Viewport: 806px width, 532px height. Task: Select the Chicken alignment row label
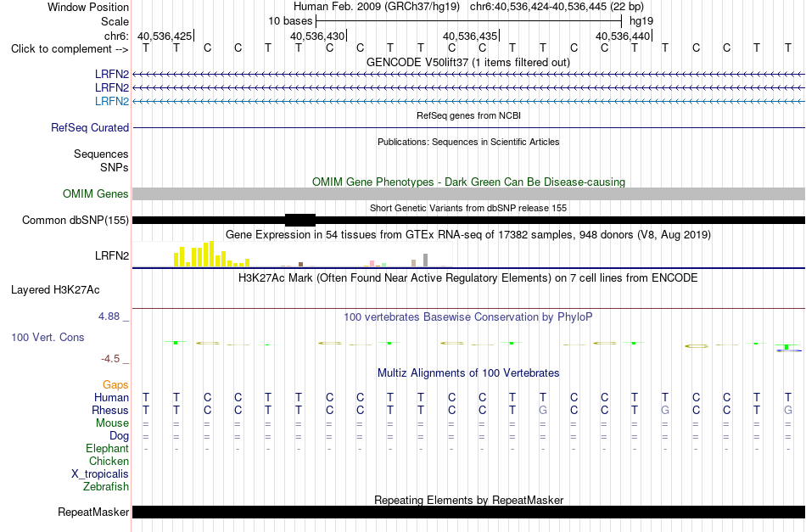click(109, 461)
